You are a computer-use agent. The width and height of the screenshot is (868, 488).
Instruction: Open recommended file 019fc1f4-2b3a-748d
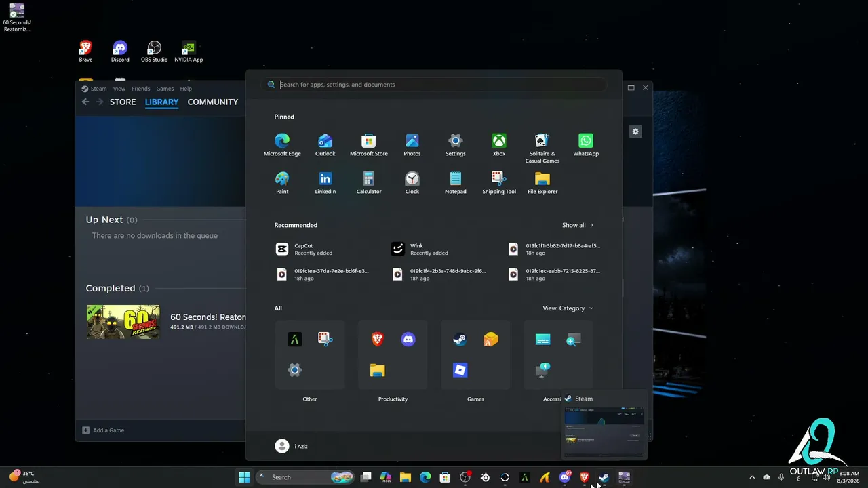pos(439,274)
